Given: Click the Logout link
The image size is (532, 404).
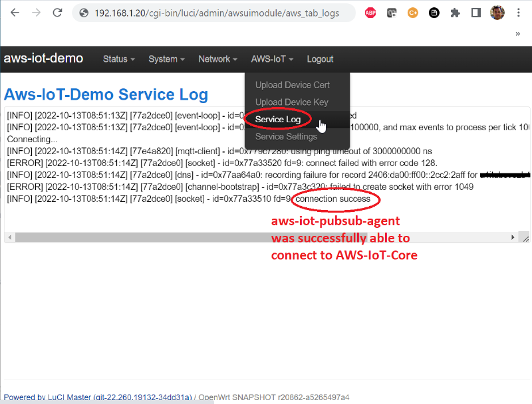Looking at the screenshot, I should 320,59.
